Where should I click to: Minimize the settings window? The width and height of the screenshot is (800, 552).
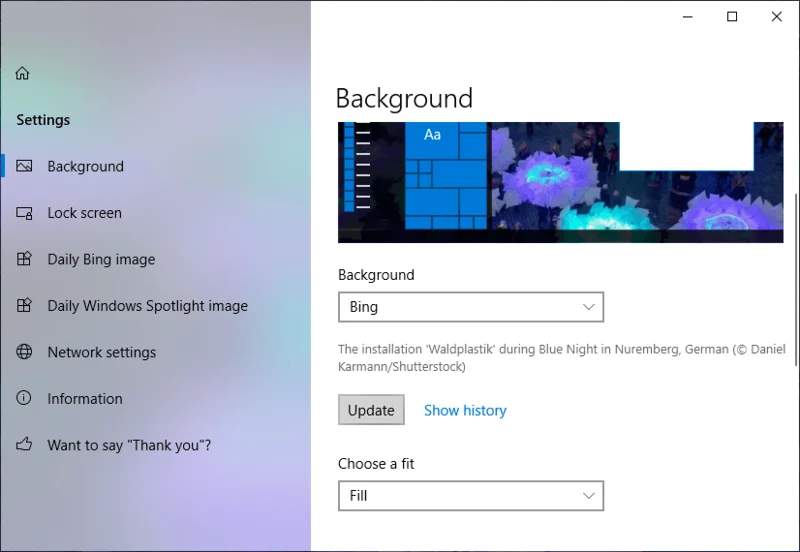pyautogui.click(x=688, y=17)
